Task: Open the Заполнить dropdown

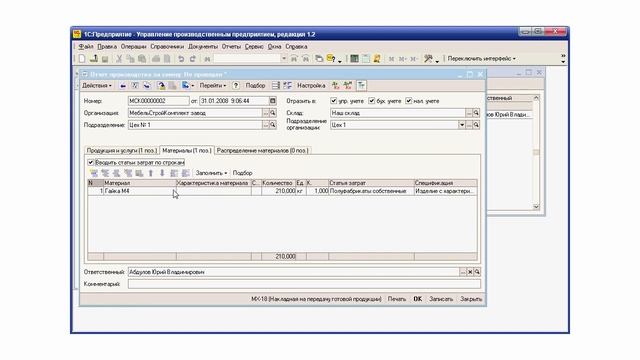Action: point(211,173)
